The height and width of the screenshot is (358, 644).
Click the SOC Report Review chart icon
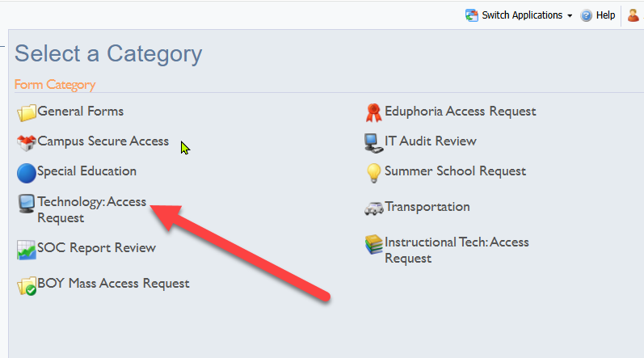click(x=27, y=250)
